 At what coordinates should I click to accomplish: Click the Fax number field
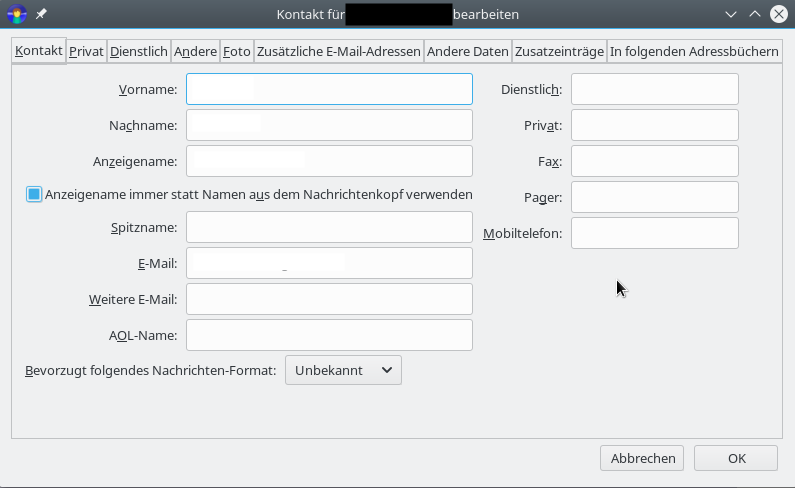pyautogui.click(x=654, y=161)
